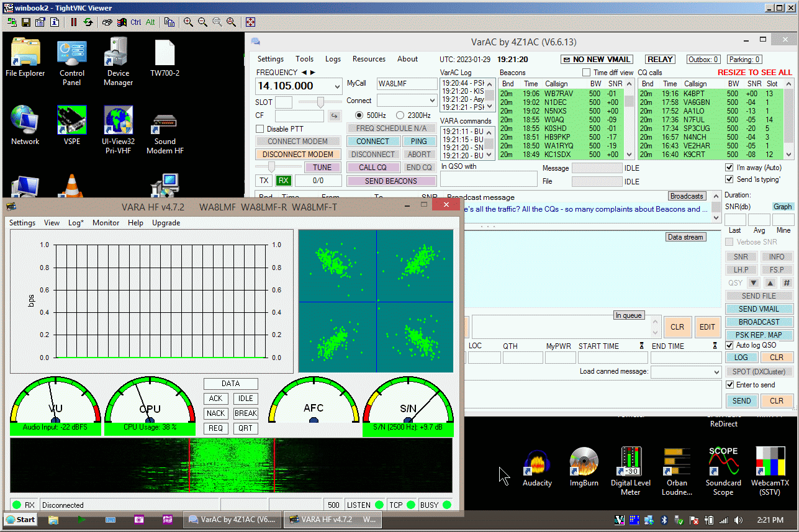
Task: Select Device Manager desktop icon
Action: (118, 62)
